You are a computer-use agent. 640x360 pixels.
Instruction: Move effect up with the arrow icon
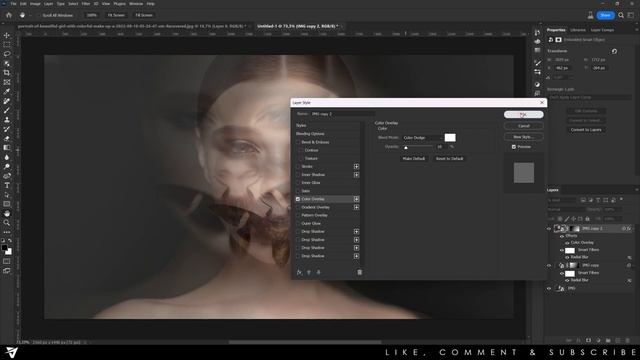[309, 272]
